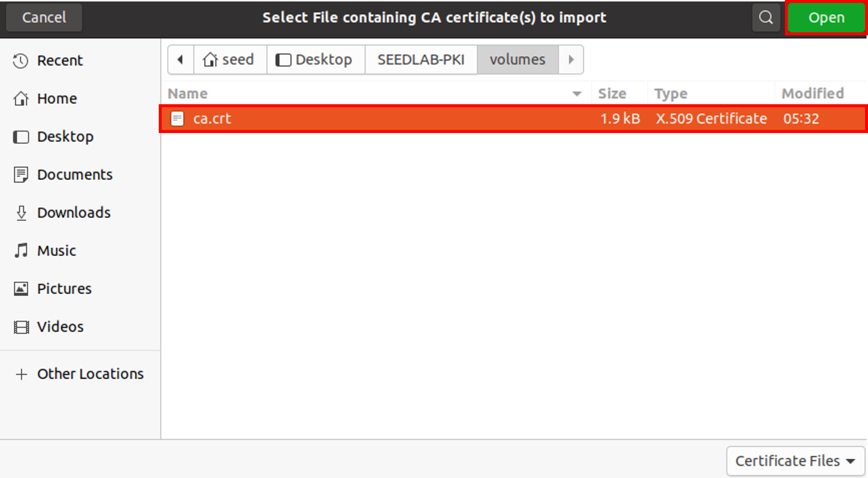Viewport: 868px width, 478px height.
Task: Sort files by Modified column
Action: 812,93
